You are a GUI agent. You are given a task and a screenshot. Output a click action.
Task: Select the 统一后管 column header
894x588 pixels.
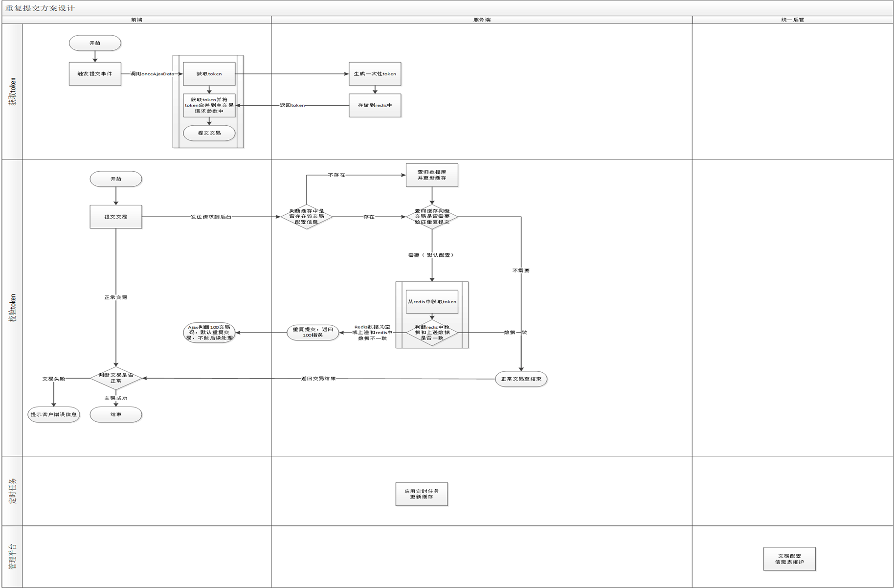(x=792, y=20)
